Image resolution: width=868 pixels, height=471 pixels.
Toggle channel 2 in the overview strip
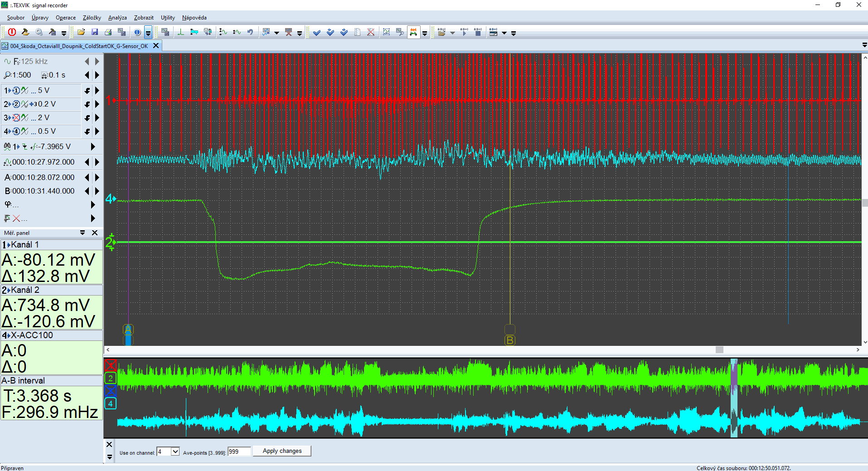coord(110,378)
